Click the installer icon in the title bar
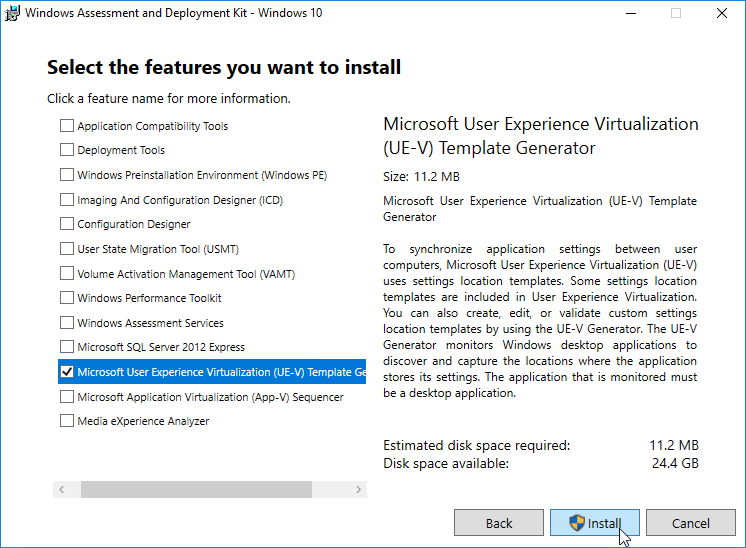Image resolution: width=746 pixels, height=548 pixels. (12, 13)
